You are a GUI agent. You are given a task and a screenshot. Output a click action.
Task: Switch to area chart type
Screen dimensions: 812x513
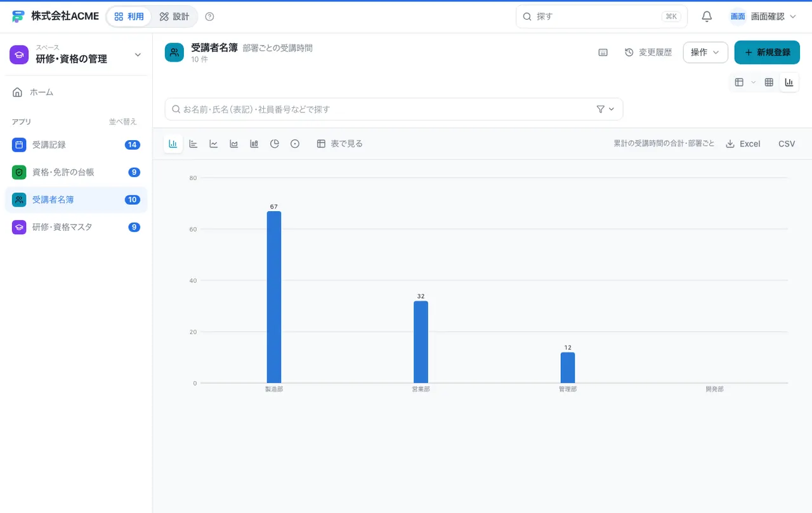click(x=234, y=144)
